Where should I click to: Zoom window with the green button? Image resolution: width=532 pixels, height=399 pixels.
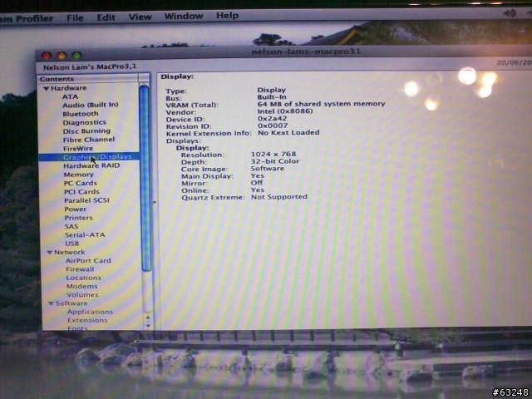point(76,55)
